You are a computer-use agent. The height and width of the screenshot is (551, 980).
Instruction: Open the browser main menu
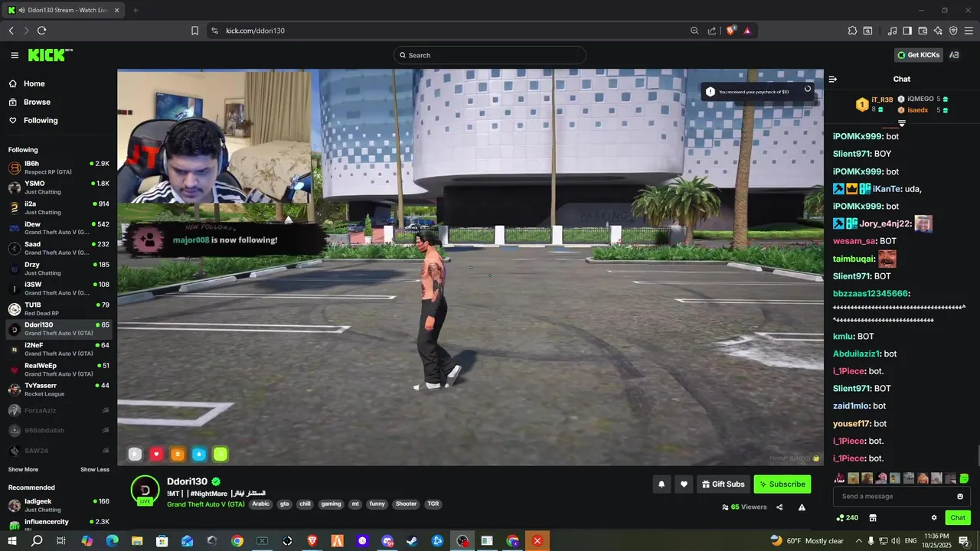point(969,31)
